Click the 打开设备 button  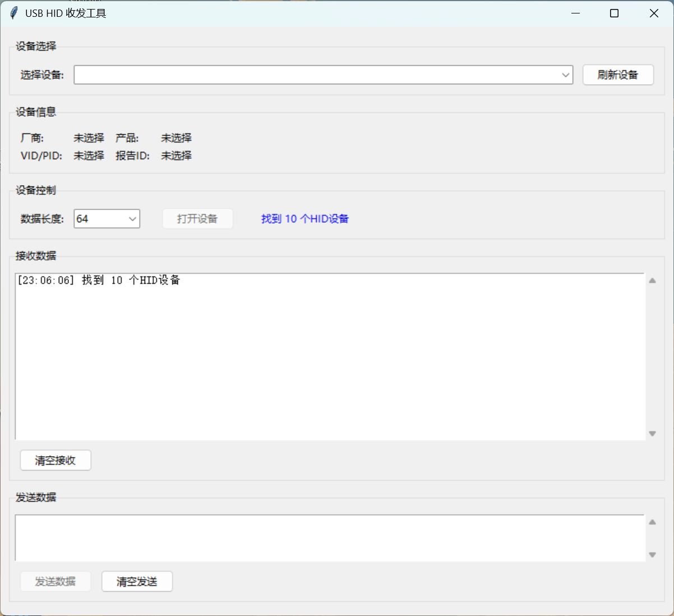click(x=197, y=219)
